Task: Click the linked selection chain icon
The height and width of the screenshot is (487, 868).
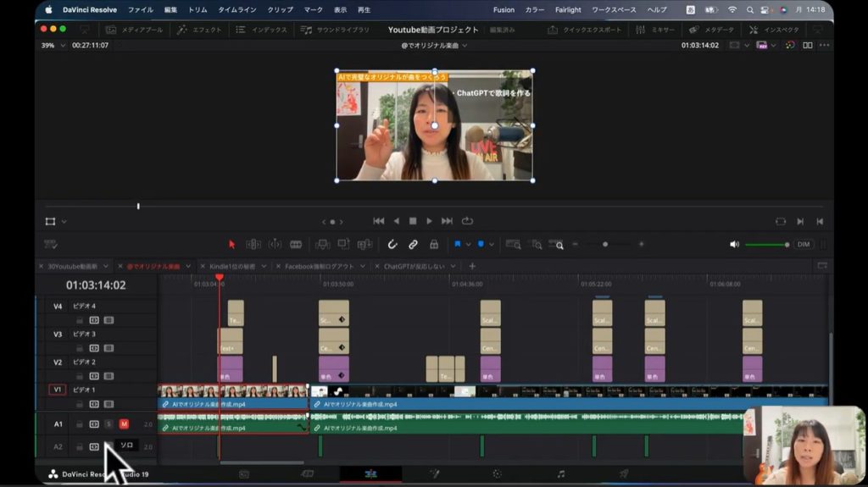Action: coord(413,244)
